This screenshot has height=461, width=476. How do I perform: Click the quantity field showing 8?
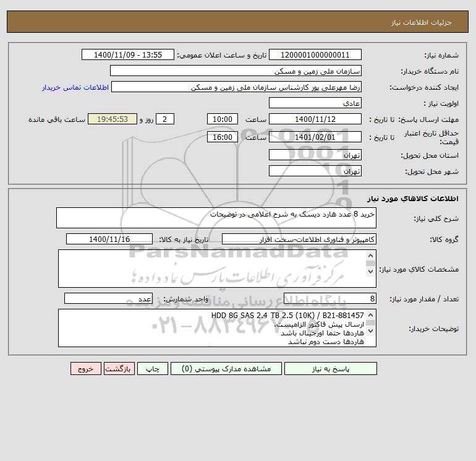click(330, 298)
